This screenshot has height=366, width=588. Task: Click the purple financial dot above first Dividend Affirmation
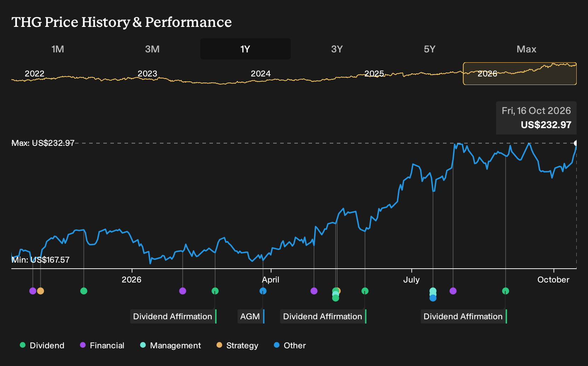(183, 291)
